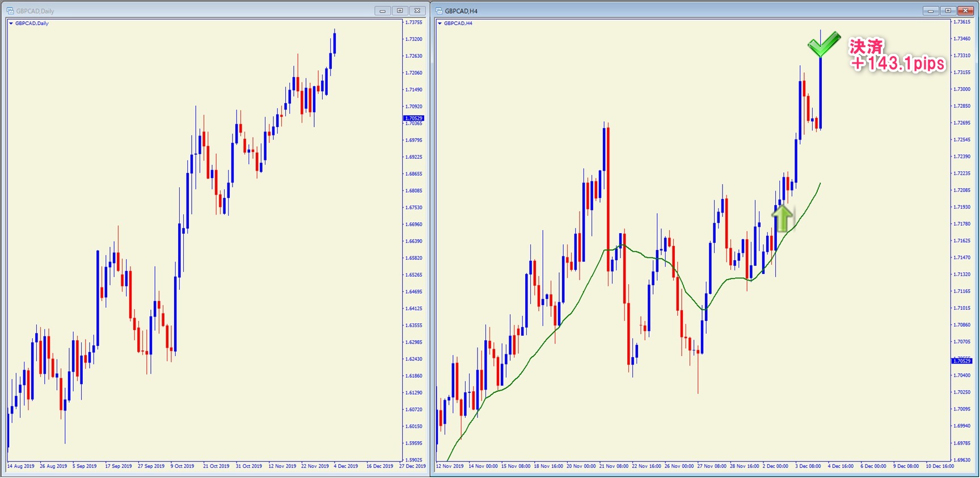Click price level 1.64125 on Daily scale

414,308
